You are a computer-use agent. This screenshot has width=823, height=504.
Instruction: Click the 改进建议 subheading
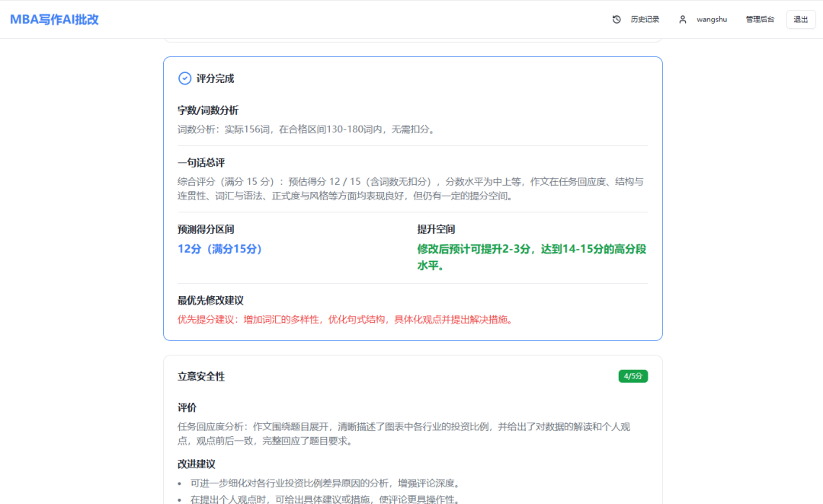[x=197, y=464]
